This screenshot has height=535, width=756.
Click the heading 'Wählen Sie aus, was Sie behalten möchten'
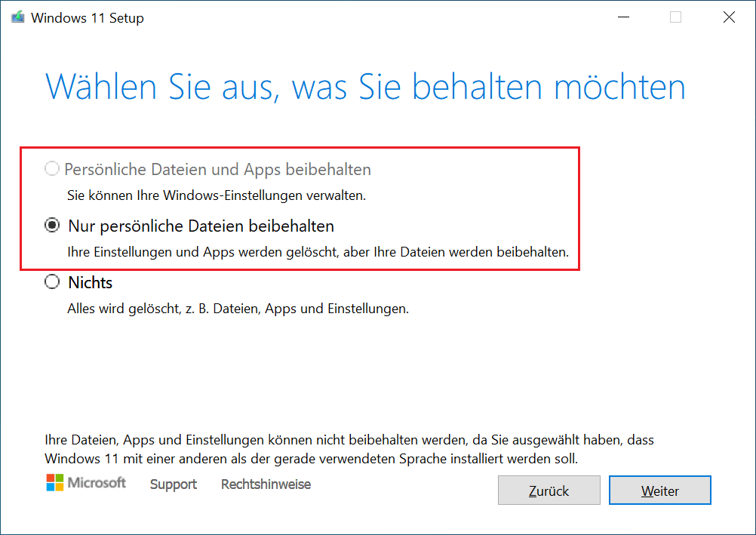click(x=365, y=87)
